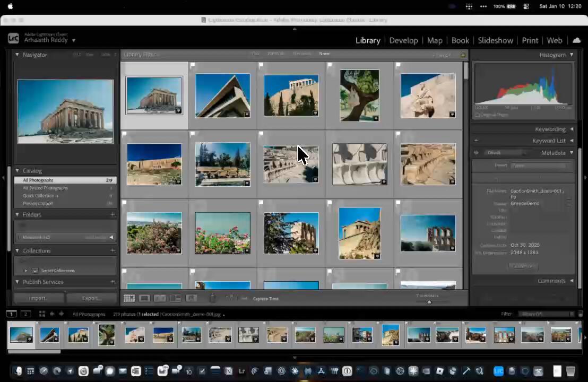Switch to Loupe view in toolbar
Image resolution: width=588 pixels, height=382 pixels.
pyautogui.click(x=144, y=299)
